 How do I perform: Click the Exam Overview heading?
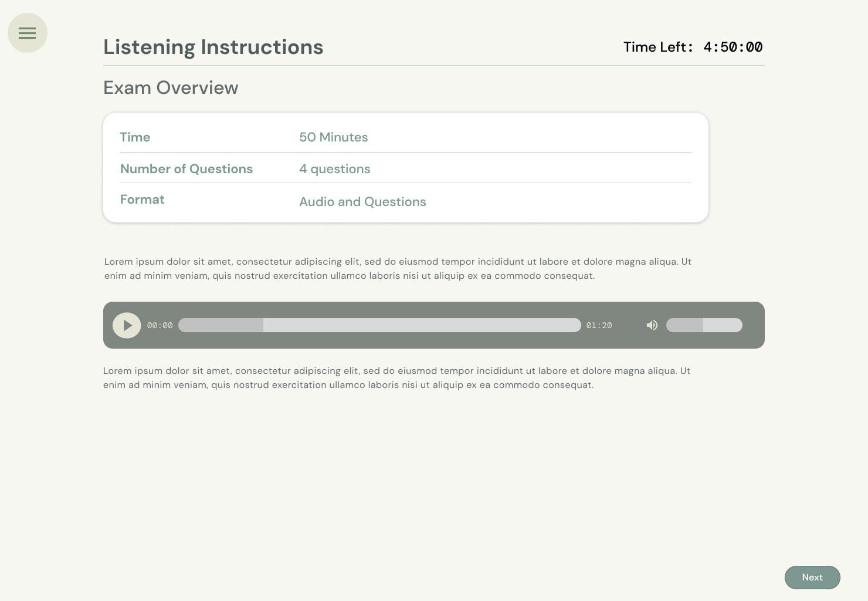(x=171, y=87)
